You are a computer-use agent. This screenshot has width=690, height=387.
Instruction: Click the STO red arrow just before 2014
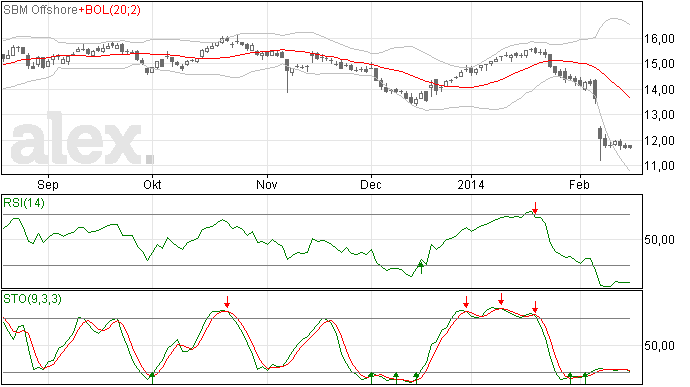(x=466, y=302)
